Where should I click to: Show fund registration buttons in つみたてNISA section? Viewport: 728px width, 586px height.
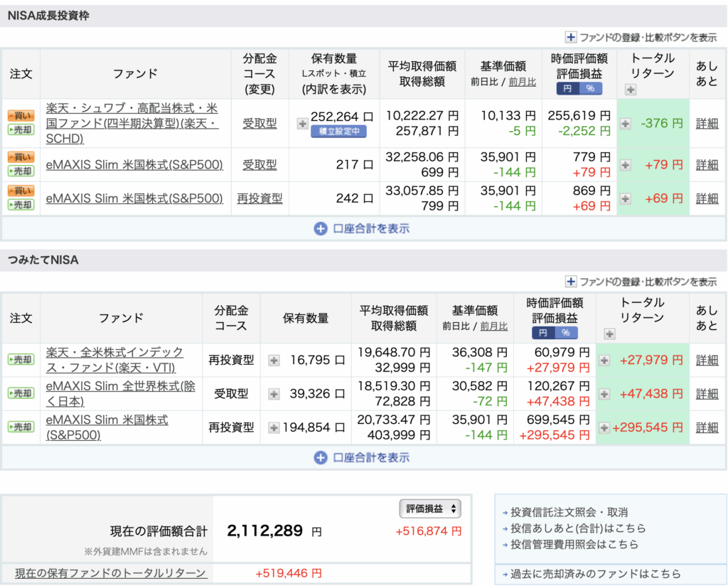click(x=641, y=282)
